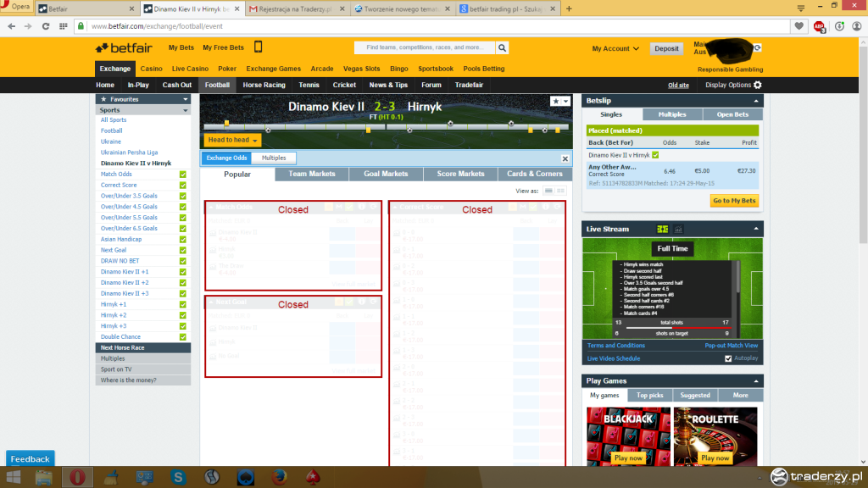The width and height of the screenshot is (868, 488).
Task: Open the Roulette game thumbnail
Action: click(x=715, y=436)
